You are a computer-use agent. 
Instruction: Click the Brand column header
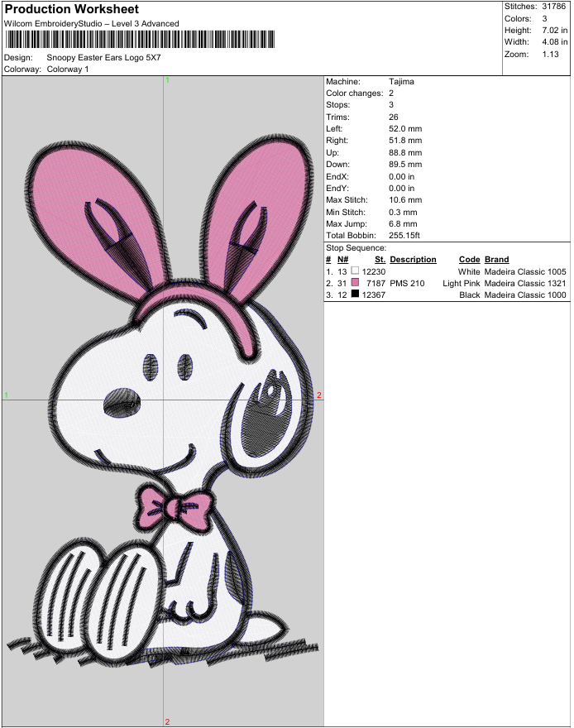(x=496, y=260)
